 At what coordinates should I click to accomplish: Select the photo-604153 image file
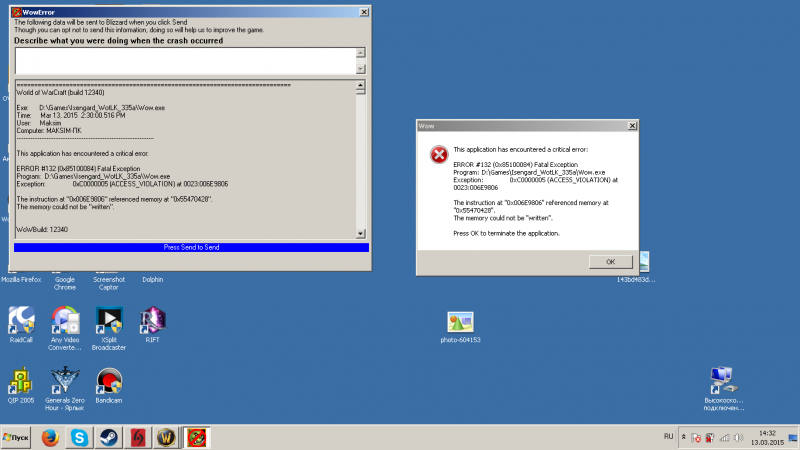(460, 322)
